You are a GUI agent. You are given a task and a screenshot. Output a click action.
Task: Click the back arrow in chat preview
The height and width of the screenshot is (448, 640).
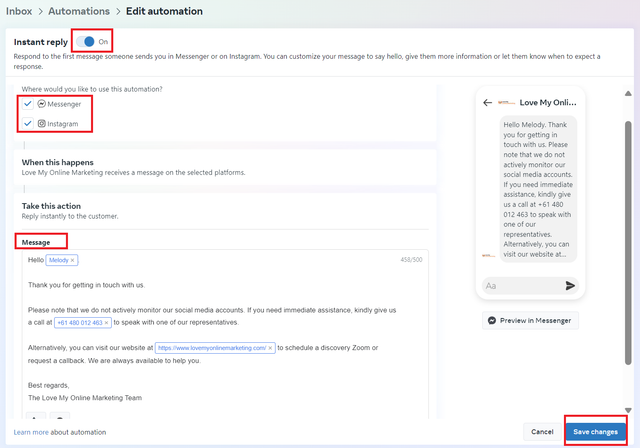pyautogui.click(x=487, y=102)
